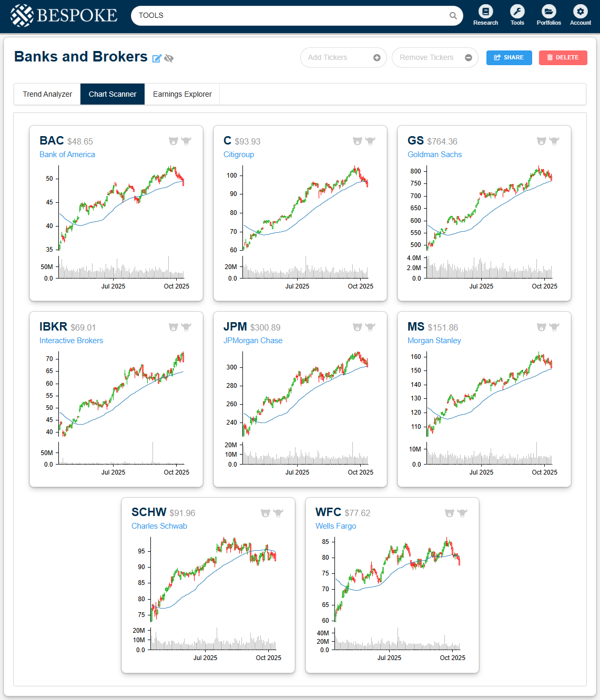
Task: Open the Goldman Sachs company link
Action: tap(434, 155)
